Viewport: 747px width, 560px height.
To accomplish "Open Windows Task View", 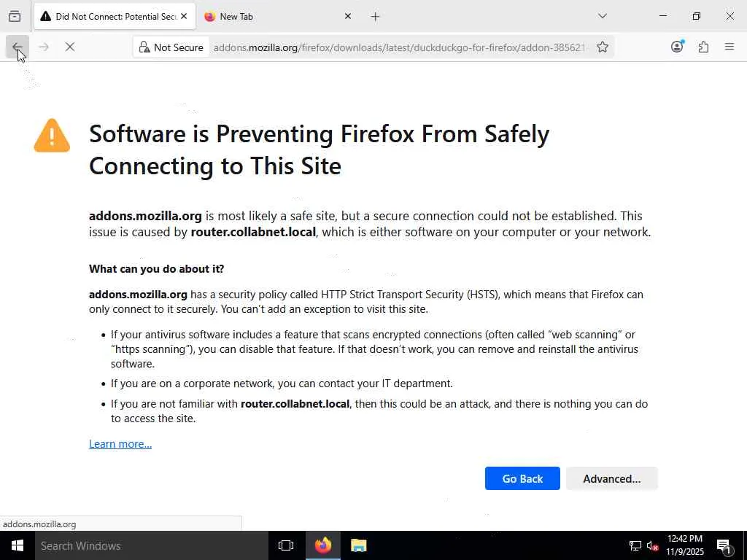I will point(286,545).
